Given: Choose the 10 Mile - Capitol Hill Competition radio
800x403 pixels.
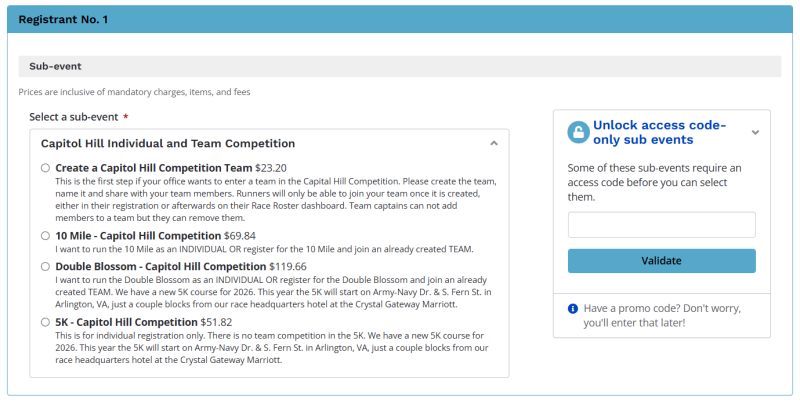Looking at the screenshot, I should (46, 236).
